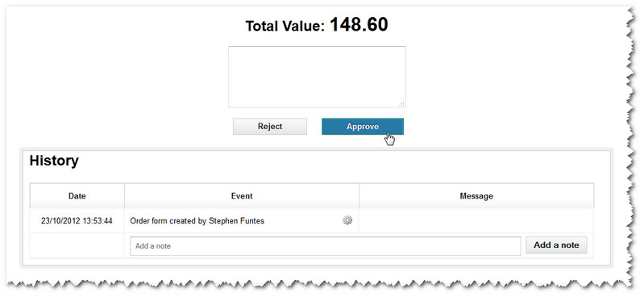Select the Message column header

[x=476, y=196]
